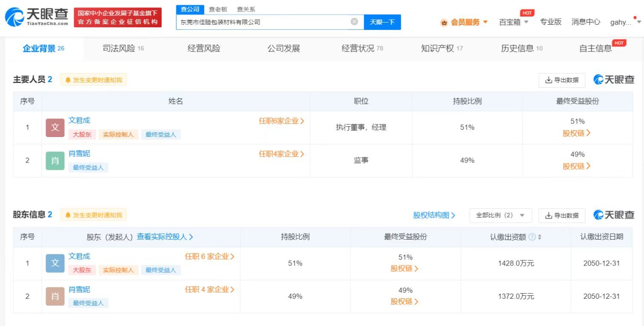This screenshot has width=644, height=326.
Task: Click the download icon on 主要人员 导出数据 button
Action: tap(548, 80)
